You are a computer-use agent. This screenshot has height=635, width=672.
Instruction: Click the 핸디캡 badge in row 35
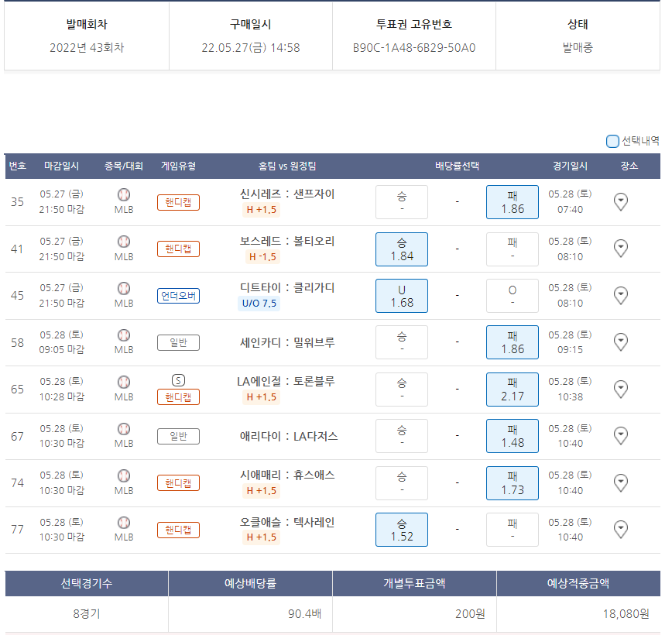coord(178,202)
